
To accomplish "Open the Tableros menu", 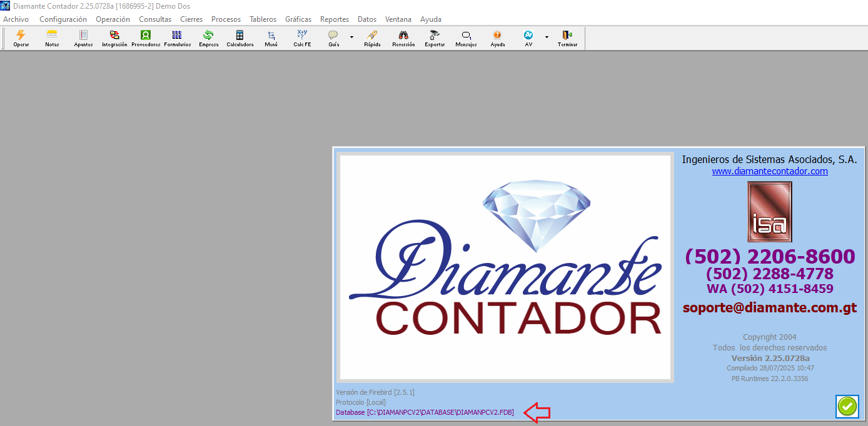I will 263,19.
